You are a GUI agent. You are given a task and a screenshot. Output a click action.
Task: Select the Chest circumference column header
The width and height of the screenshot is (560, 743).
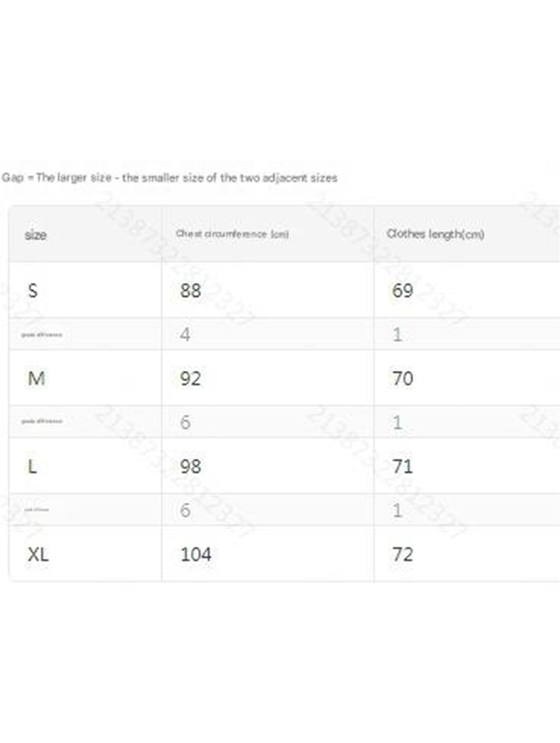[x=232, y=234]
